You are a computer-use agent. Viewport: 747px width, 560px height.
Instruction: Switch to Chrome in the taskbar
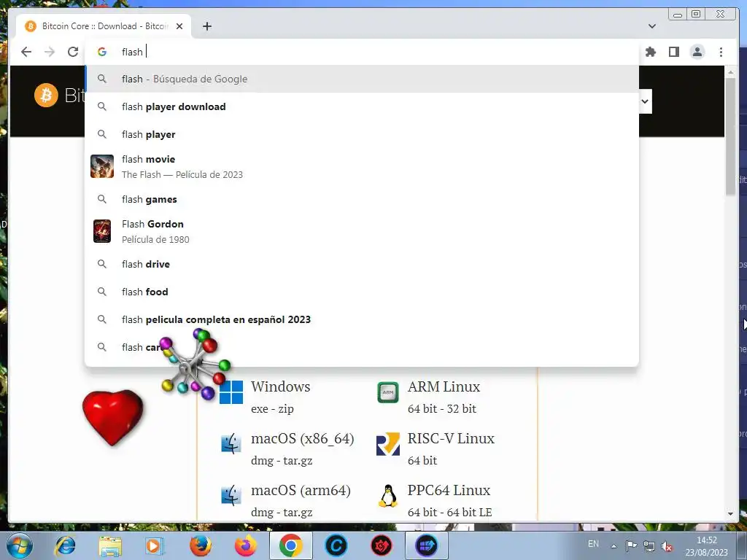(290, 545)
